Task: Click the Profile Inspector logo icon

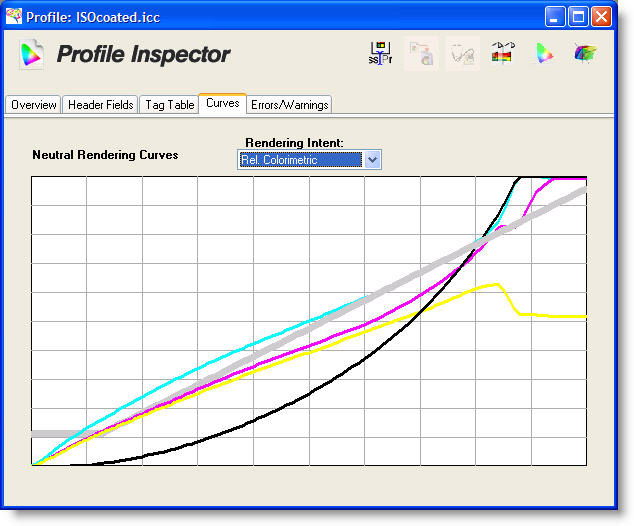Action: coord(32,54)
